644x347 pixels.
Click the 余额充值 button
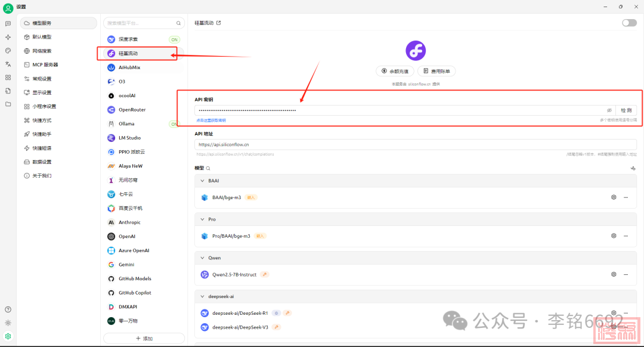pos(394,71)
